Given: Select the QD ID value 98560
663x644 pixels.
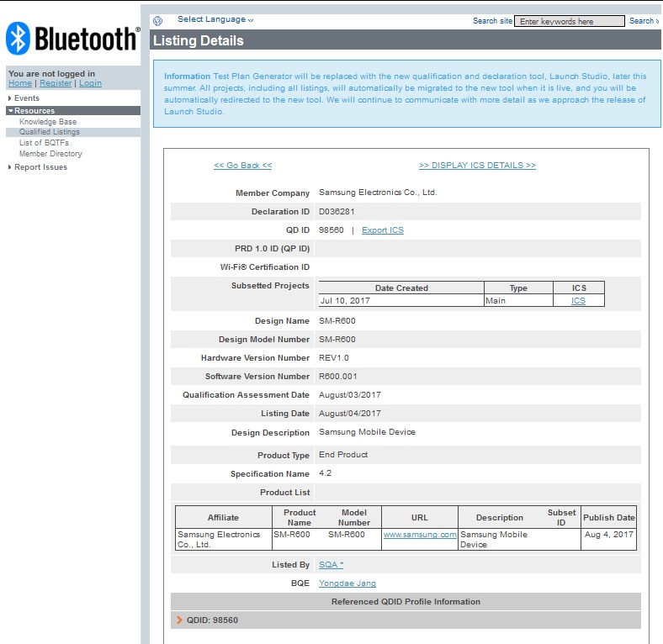Looking at the screenshot, I should pyautogui.click(x=331, y=230).
